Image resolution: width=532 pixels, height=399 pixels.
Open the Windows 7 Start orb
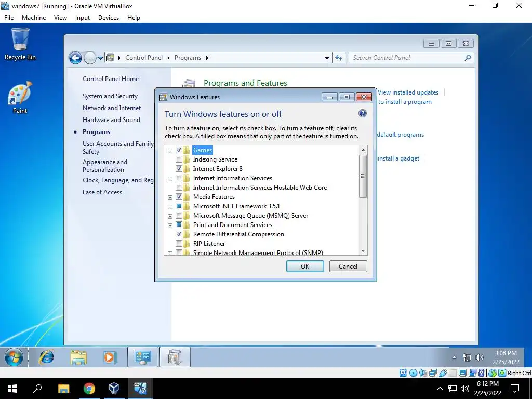click(14, 357)
